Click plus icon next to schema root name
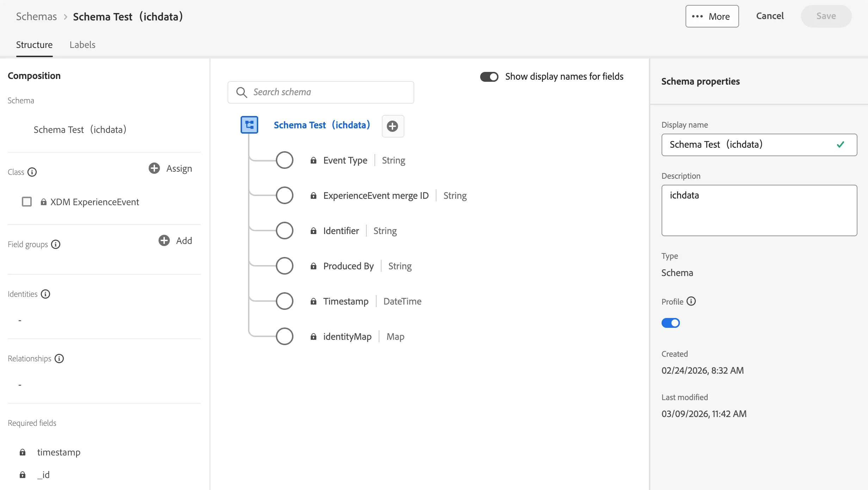 click(x=392, y=126)
